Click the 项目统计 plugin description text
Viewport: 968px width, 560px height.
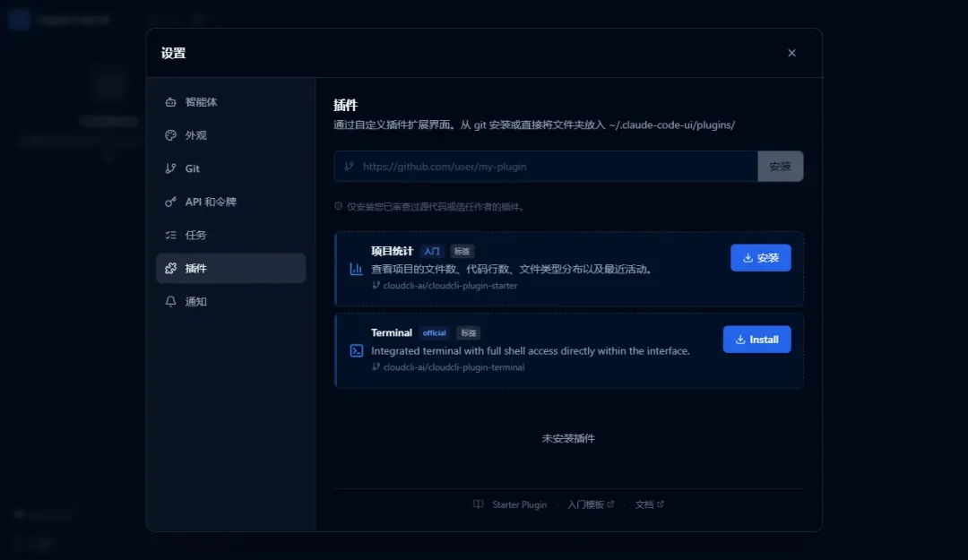pos(513,269)
